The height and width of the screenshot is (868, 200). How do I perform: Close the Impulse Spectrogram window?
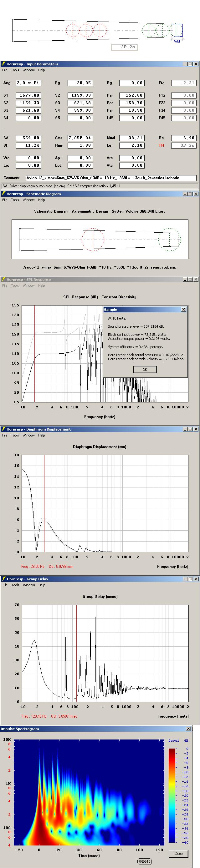pos(188,729)
